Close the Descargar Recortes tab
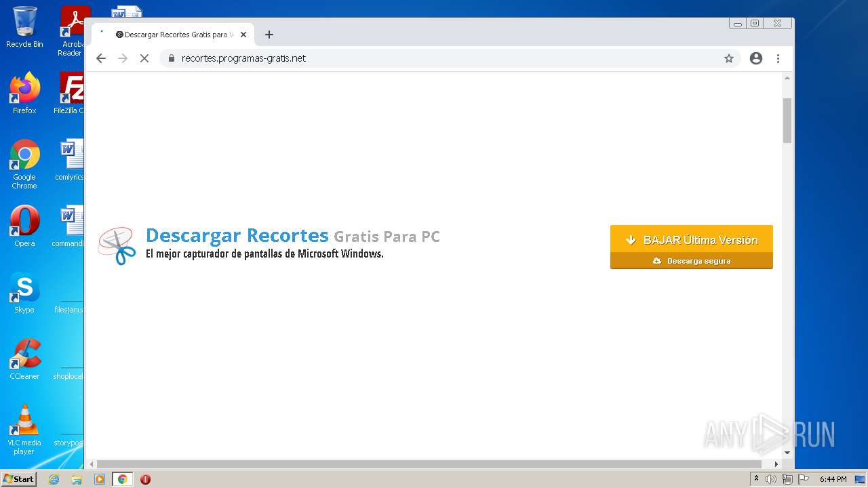This screenshot has height=488, width=868. (243, 35)
